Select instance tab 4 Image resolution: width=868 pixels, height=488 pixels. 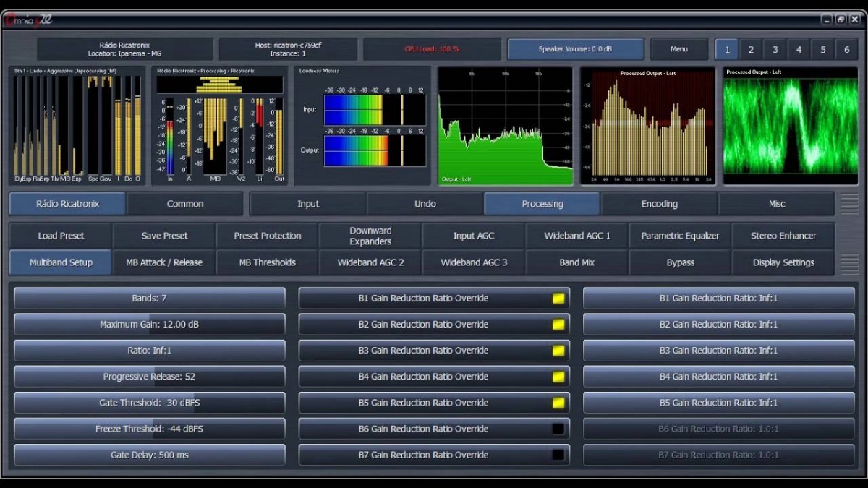tap(799, 50)
